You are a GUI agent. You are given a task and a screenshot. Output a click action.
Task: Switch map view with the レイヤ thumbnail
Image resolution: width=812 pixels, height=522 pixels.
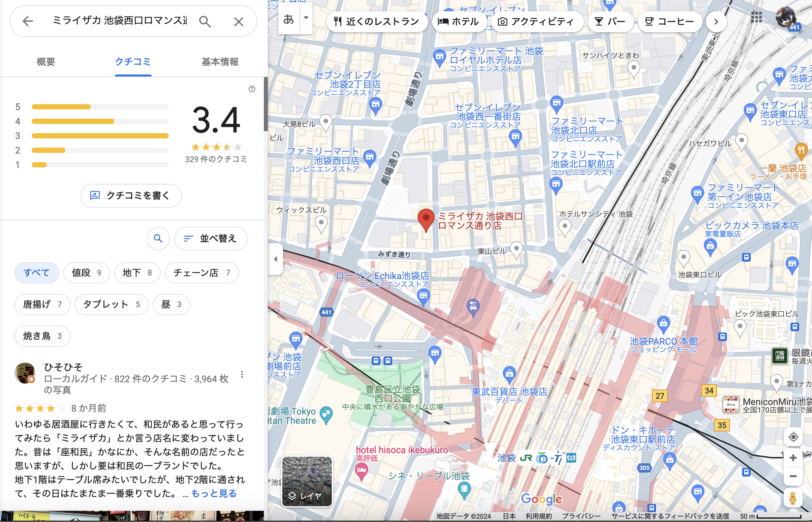[x=307, y=481]
